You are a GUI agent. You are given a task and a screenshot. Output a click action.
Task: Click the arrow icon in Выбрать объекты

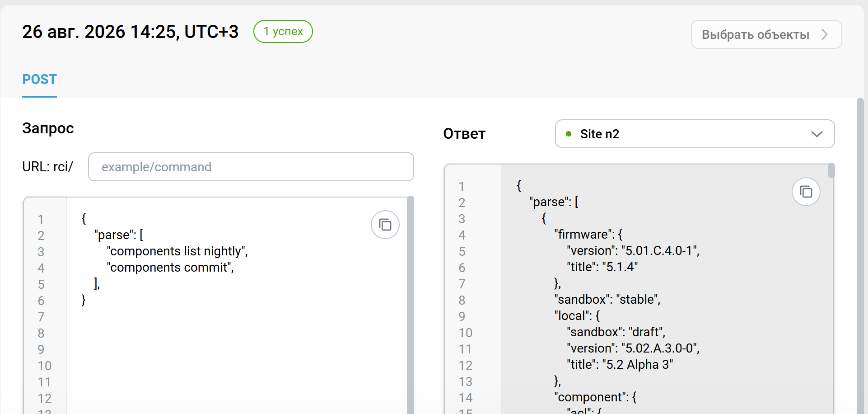point(825,34)
